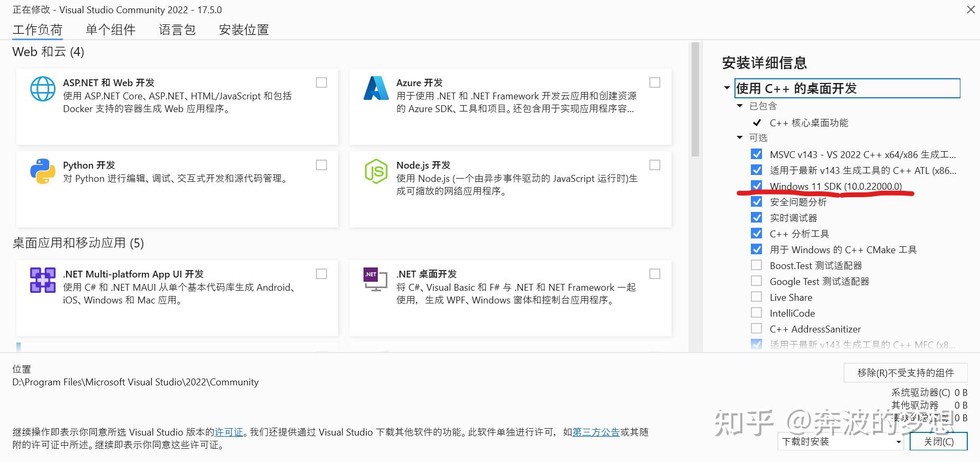Click the Python workload logo icon

coord(43,171)
